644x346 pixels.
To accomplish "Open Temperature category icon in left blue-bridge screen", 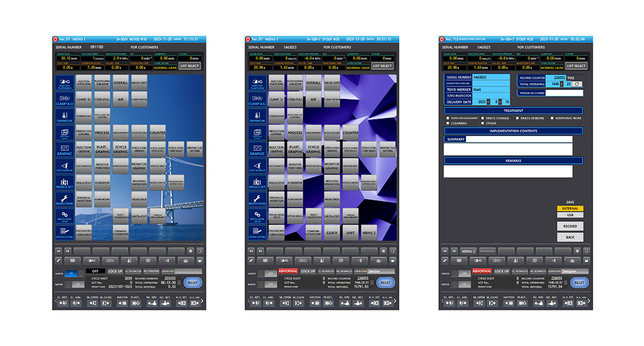I will click(x=64, y=116).
